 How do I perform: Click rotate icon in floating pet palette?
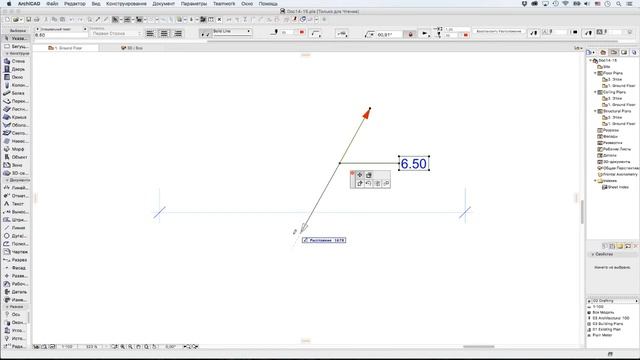tap(368, 184)
